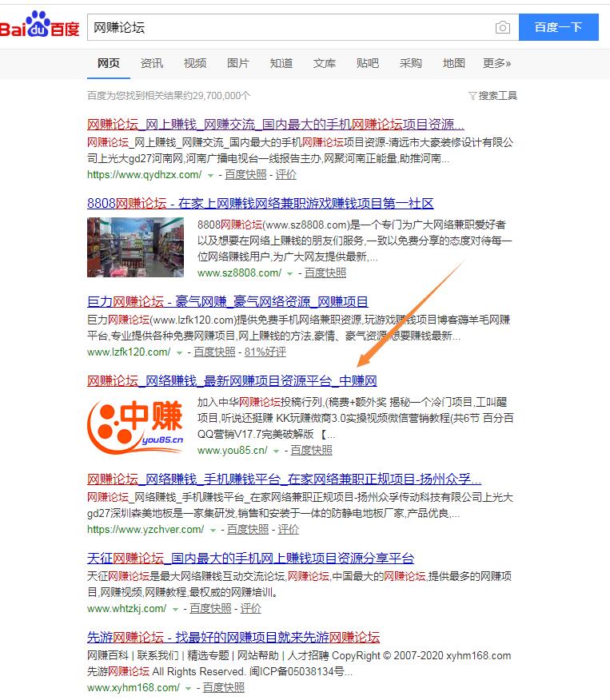Click the www.sz8808.com/ URL
This screenshot has height=700, width=610.
(239, 272)
